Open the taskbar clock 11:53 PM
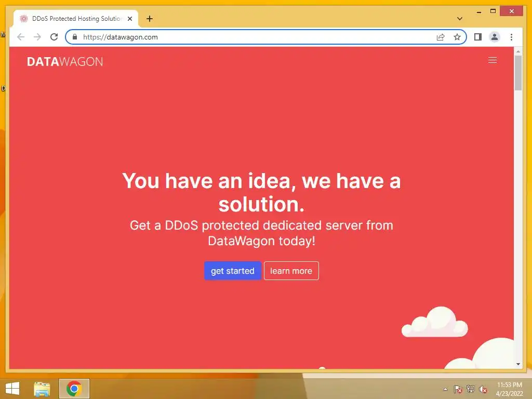This screenshot has height=399, width=532. pos(509,389)
